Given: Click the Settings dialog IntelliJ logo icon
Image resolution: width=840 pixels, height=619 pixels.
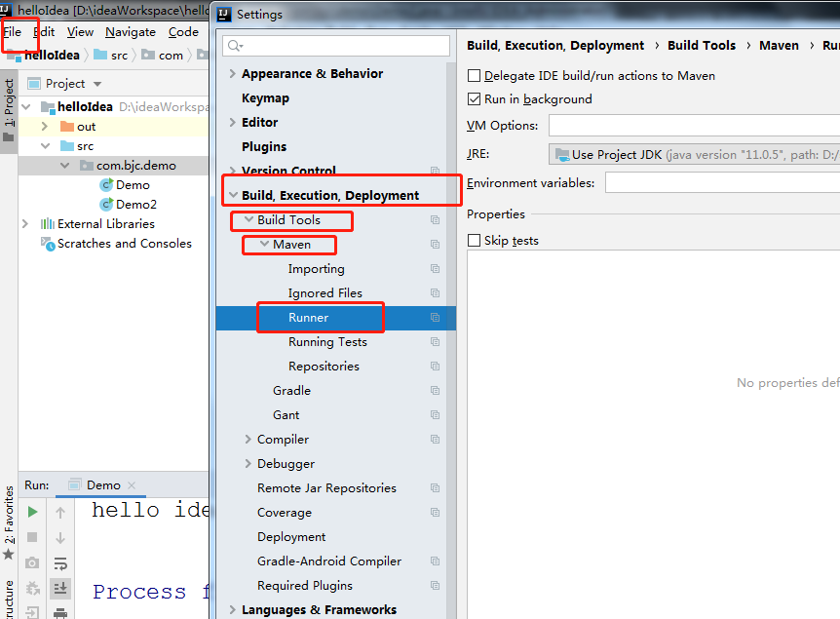Looking at the screenshot, I should 224,14.
